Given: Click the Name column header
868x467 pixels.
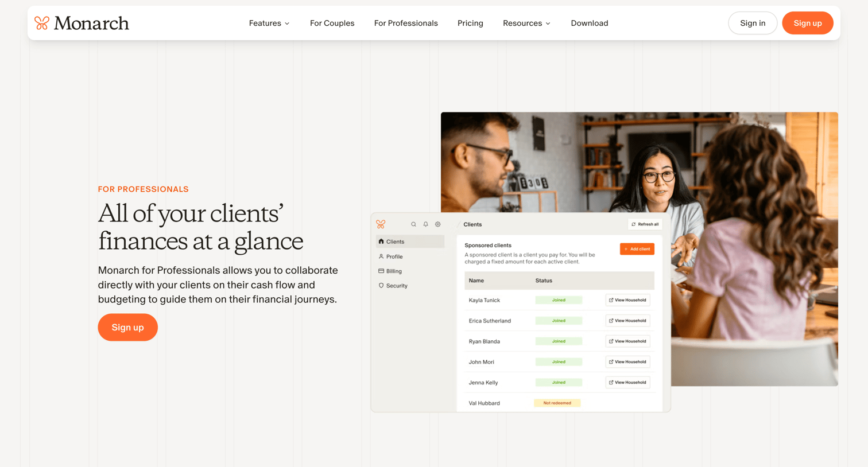Looking at the screenshot, I should (x=476, y=281).
